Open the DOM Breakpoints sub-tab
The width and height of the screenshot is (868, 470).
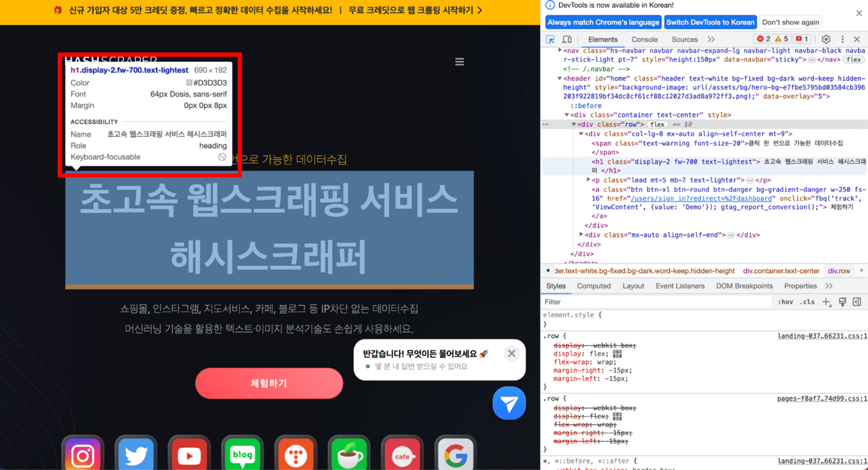click(x=744, y=286)
